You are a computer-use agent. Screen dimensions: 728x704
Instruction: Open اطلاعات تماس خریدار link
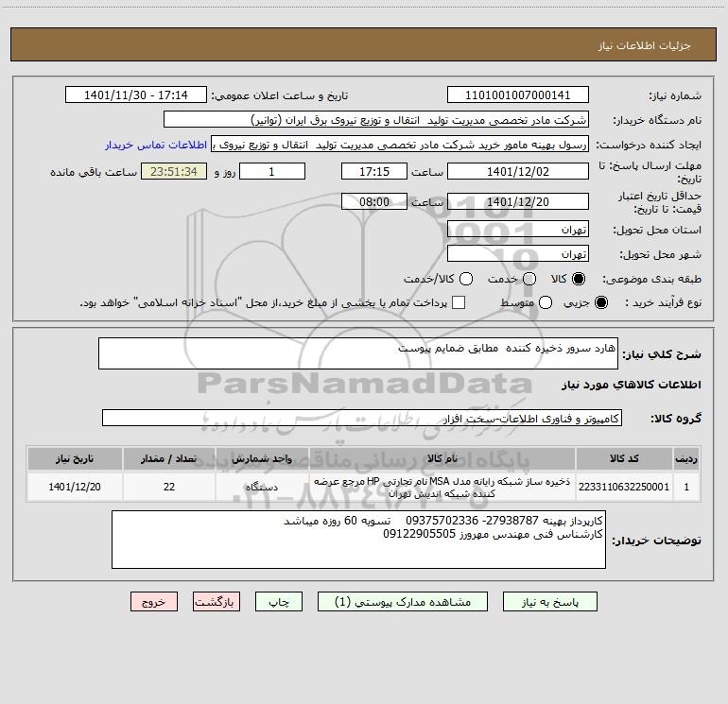coord(156,145)
